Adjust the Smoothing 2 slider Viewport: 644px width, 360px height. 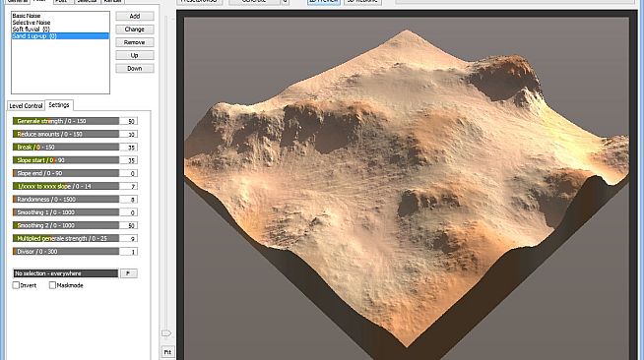(x=66, y=225)
